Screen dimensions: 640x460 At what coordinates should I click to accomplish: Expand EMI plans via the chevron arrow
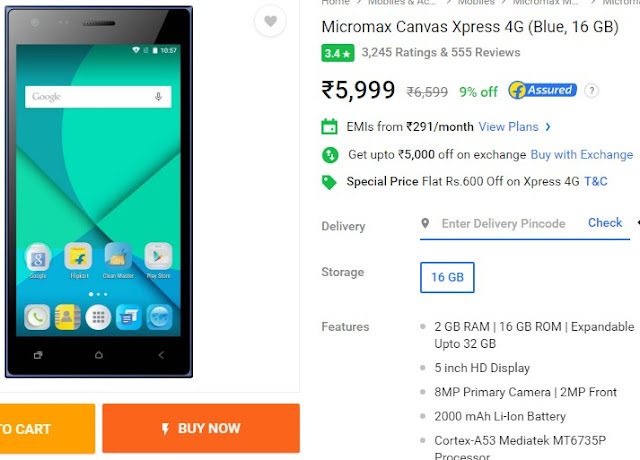(x=548, y=127)
